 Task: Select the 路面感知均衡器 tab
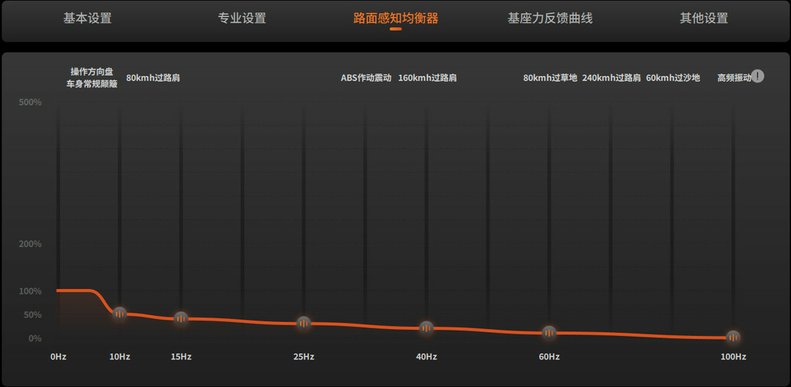tap(396, 19)
